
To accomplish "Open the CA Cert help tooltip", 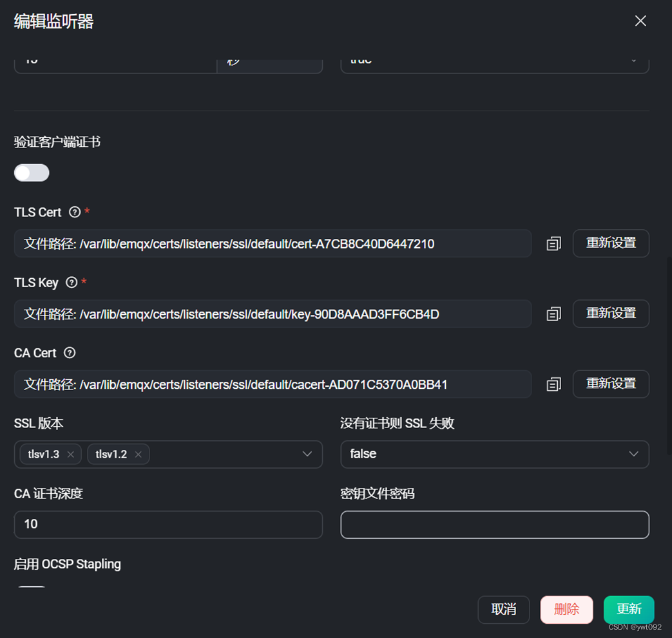I will (x=69, y=352).
